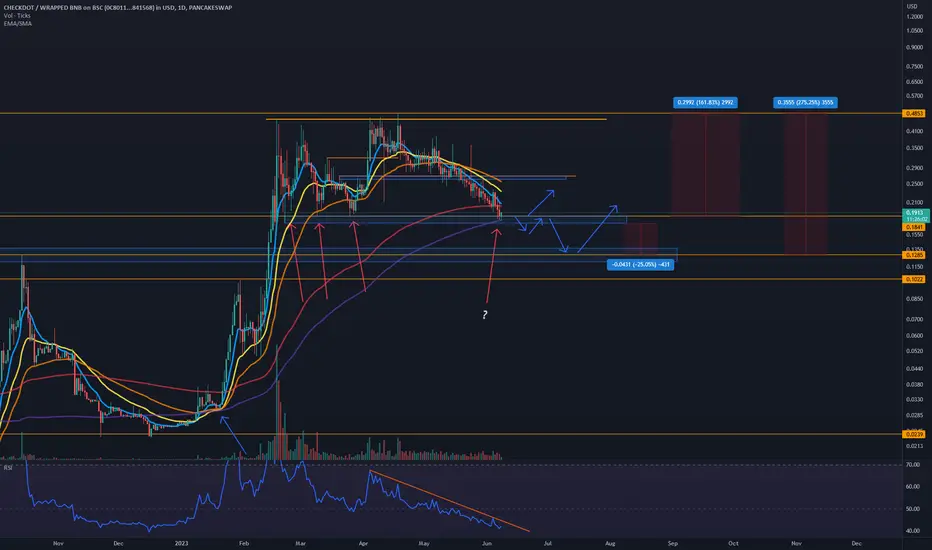Viewport: 932px width, 550px height.
Task: Click the RSI 40.00 axis level
Action: tap(912, 531)
